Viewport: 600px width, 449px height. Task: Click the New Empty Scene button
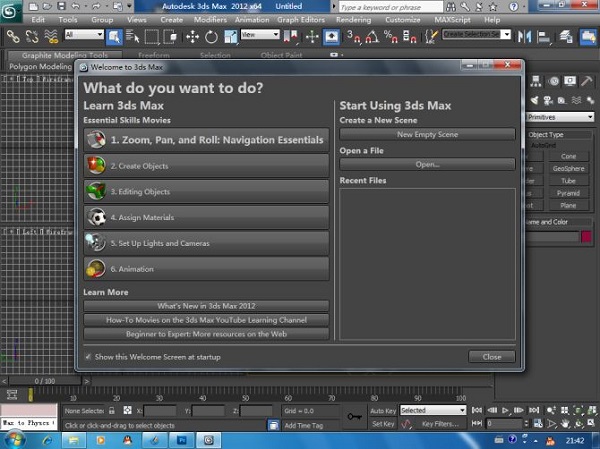[427, 134]
